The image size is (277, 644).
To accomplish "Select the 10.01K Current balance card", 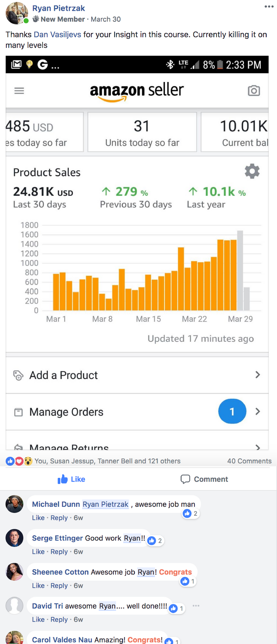I will coord(235,132).
